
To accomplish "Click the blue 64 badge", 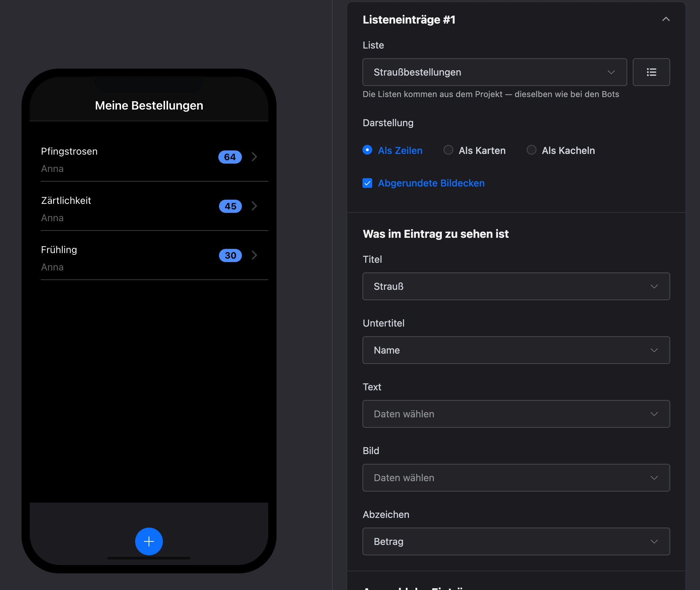I will point(230,157).
